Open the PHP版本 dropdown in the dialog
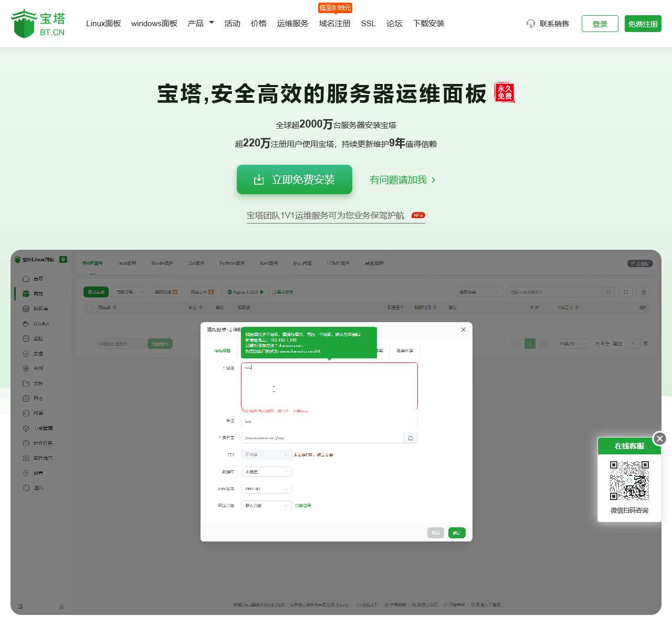Viewport: 672px width, 627px height. (266, 488)
